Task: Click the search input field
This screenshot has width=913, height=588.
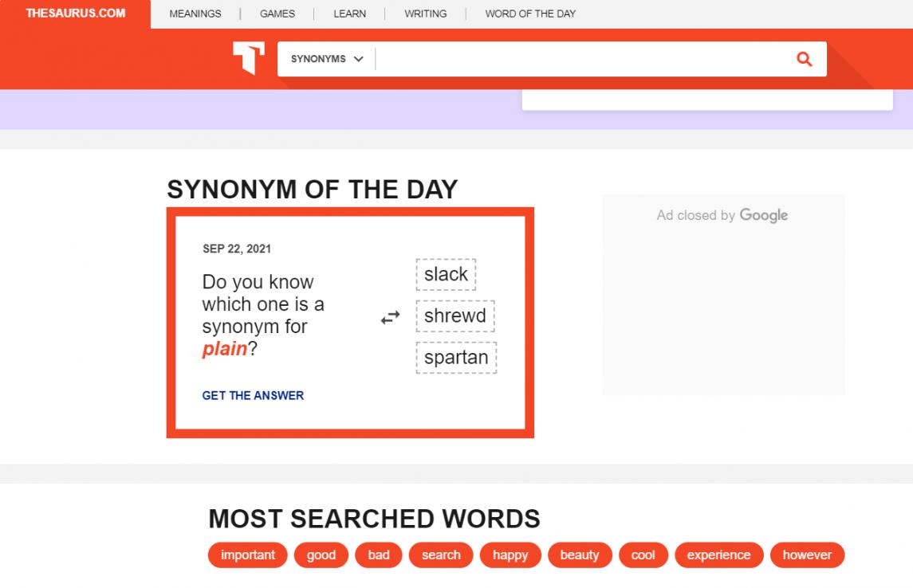Action: (582, 58)
